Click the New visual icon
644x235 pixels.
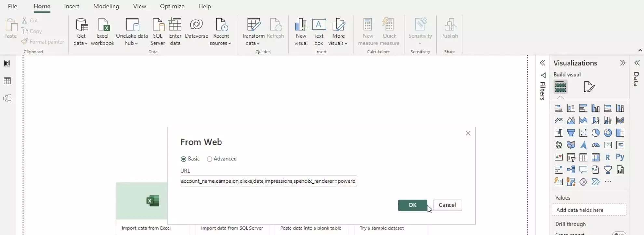pyautogui.click(x=301, y=32)
